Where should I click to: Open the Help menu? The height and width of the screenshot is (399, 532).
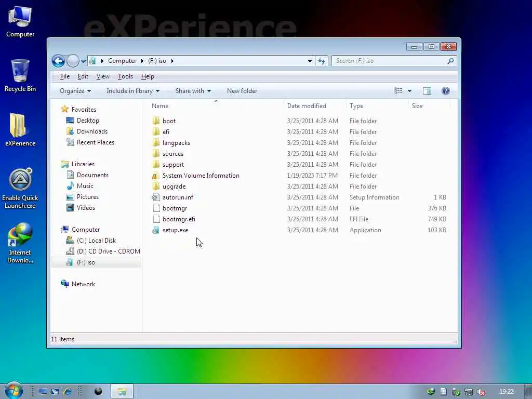(148, 76)
